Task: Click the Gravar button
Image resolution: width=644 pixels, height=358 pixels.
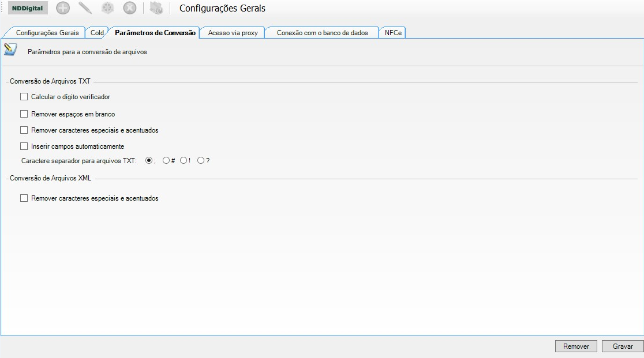Action: coord(623,346)
